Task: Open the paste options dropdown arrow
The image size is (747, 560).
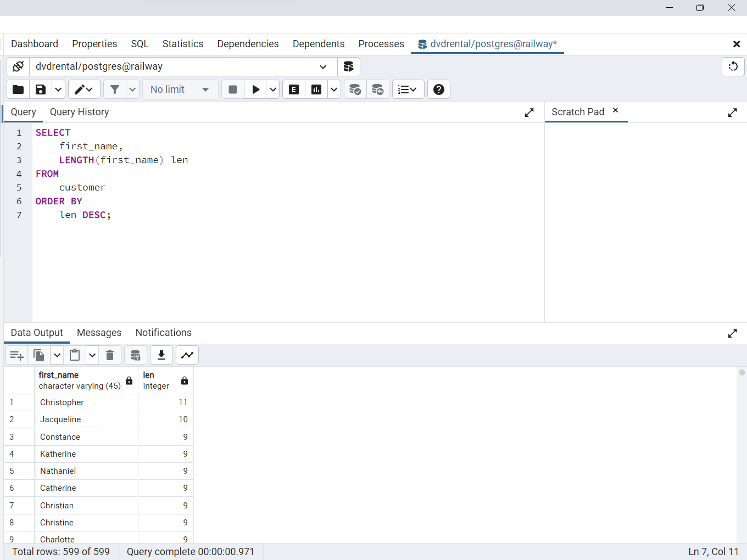Action: click(92, 355)
